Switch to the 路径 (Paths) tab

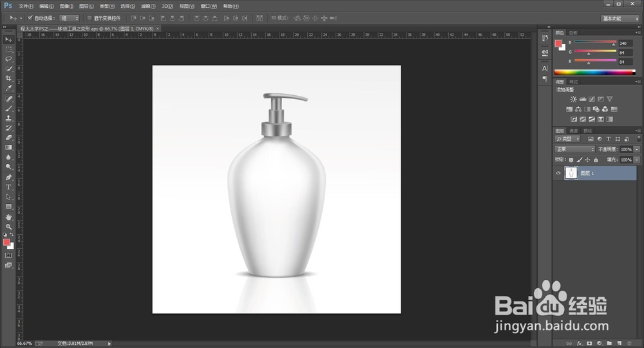coord(588,131)
